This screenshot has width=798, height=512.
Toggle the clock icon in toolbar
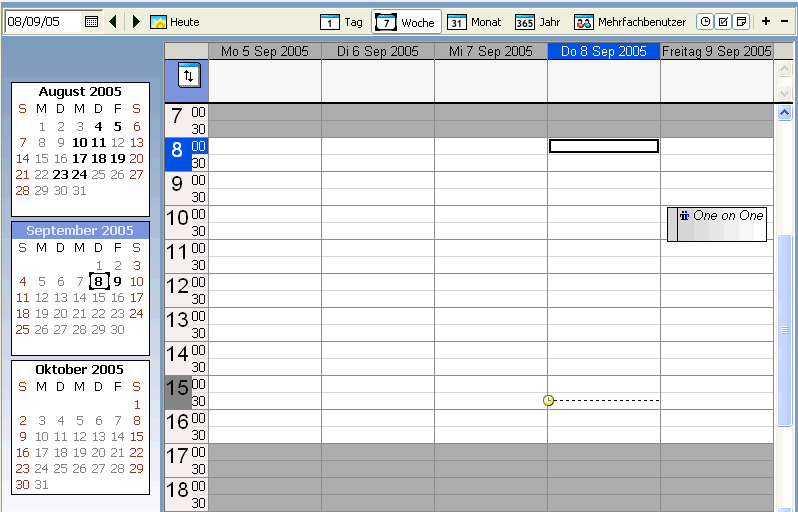pos(705,22)
